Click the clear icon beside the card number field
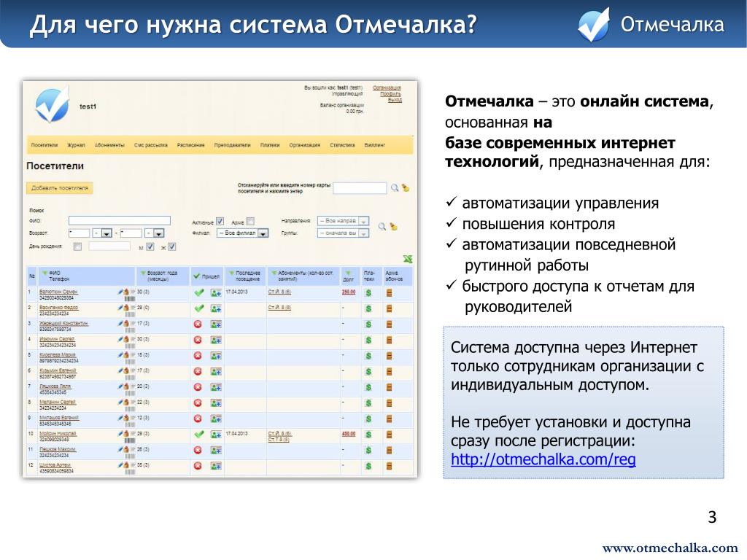 [406, 187]
